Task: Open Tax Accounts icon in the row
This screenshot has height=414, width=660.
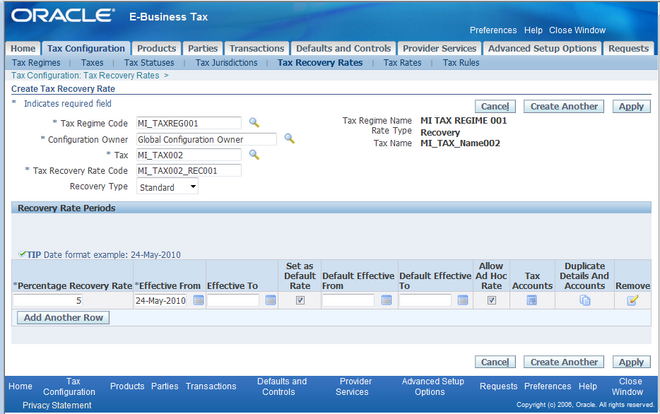Action: [x=532, y=300]
